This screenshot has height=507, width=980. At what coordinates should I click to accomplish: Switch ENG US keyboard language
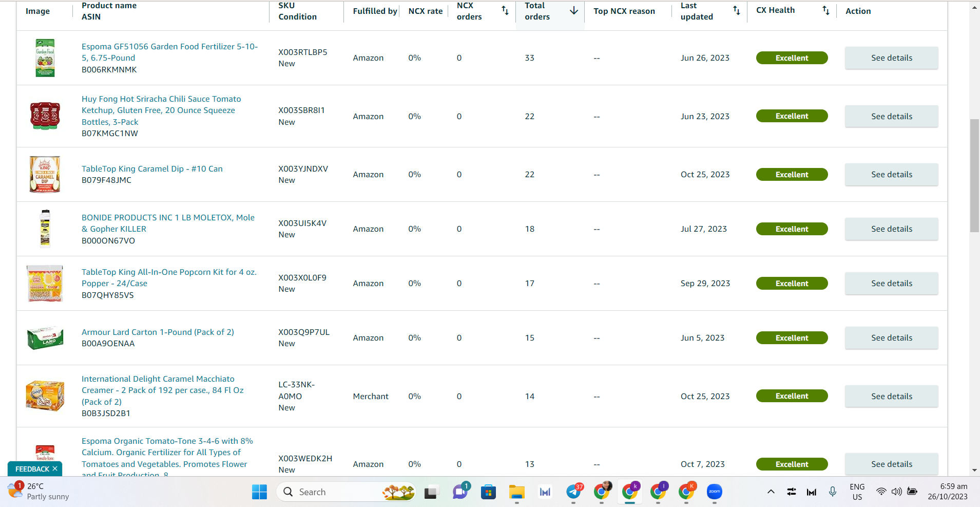point(857,492)
